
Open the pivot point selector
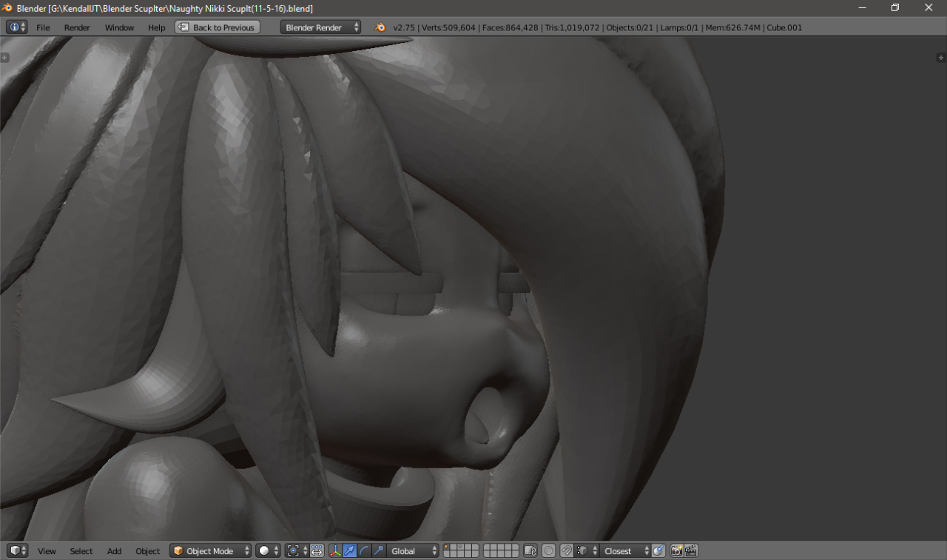[x=297, y=550]
